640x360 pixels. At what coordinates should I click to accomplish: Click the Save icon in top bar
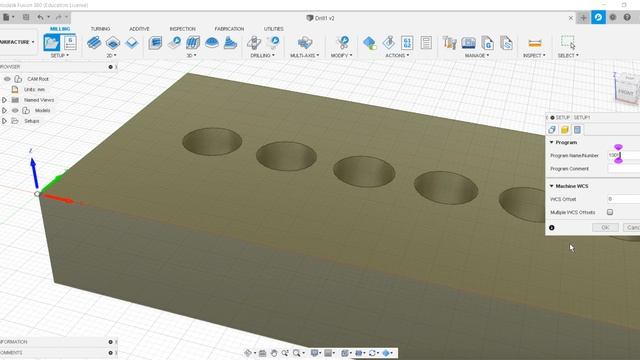point(26,17)
